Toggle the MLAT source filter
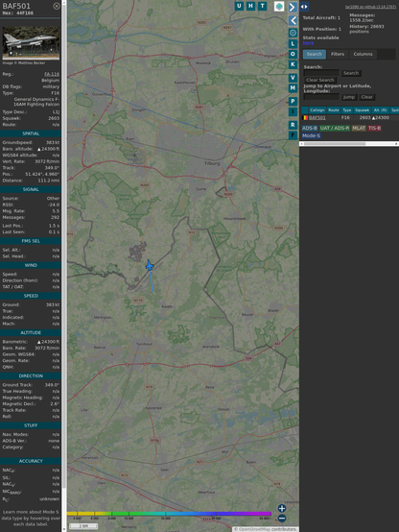The height and width of the screenshot is (532, 399). click(359, 128)
